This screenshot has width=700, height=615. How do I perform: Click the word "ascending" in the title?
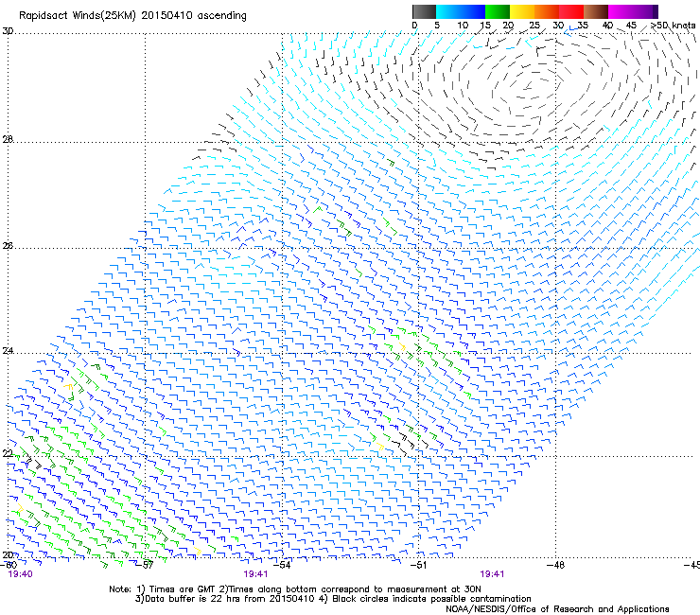tap(222, 16)
